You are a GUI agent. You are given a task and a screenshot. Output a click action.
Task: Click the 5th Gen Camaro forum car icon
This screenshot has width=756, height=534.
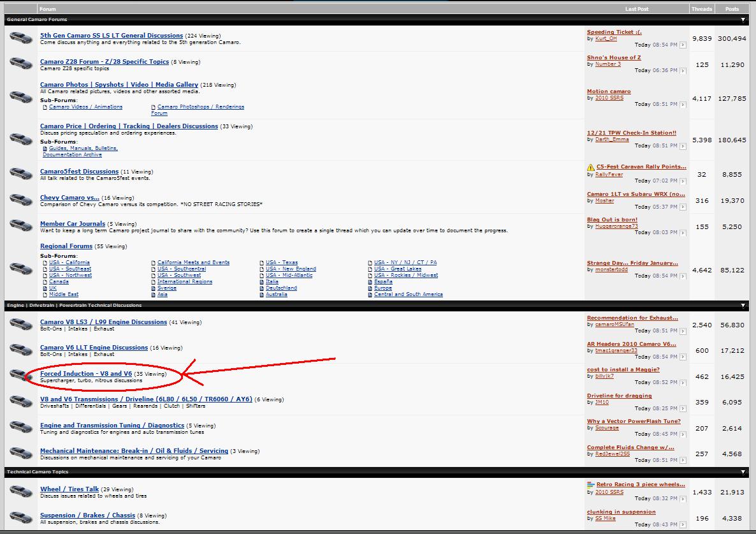tap(21, 38)
